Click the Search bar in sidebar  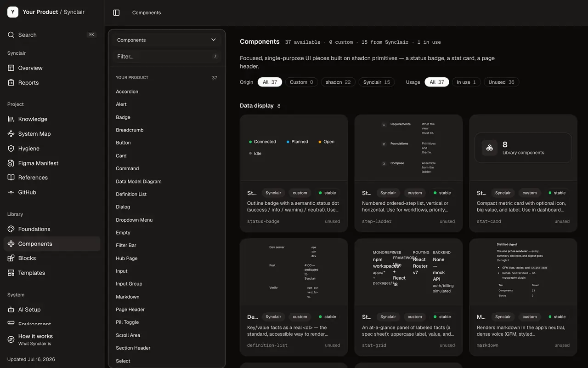coord(52,35)
